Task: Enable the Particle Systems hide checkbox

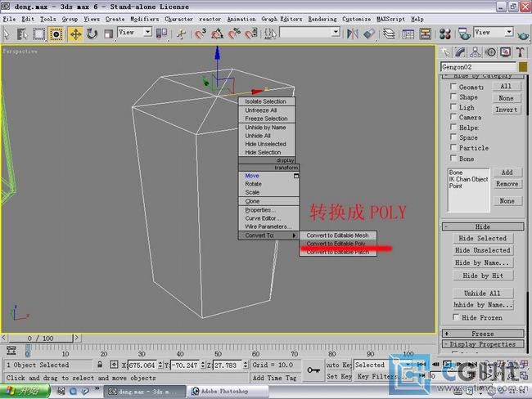Action: pyautogui.click(x=453, y=147)
